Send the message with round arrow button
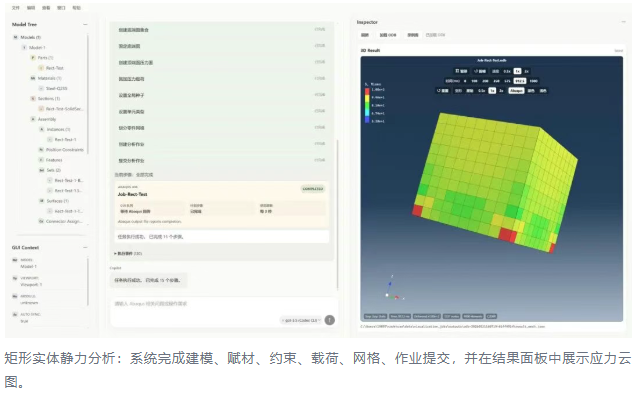The height and width of the screenshot is (398, 636). pyautogui.click(x=330, y=320)
